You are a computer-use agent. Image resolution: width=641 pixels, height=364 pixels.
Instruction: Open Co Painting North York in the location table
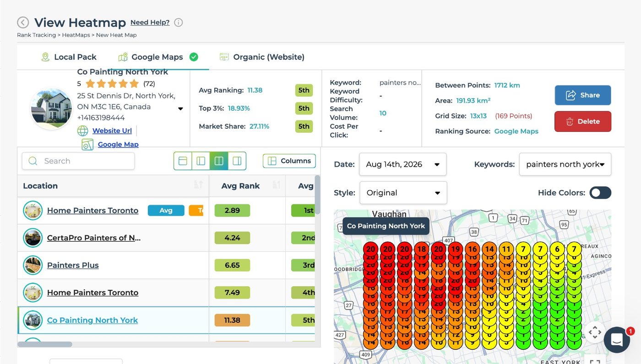pos(92,321)
